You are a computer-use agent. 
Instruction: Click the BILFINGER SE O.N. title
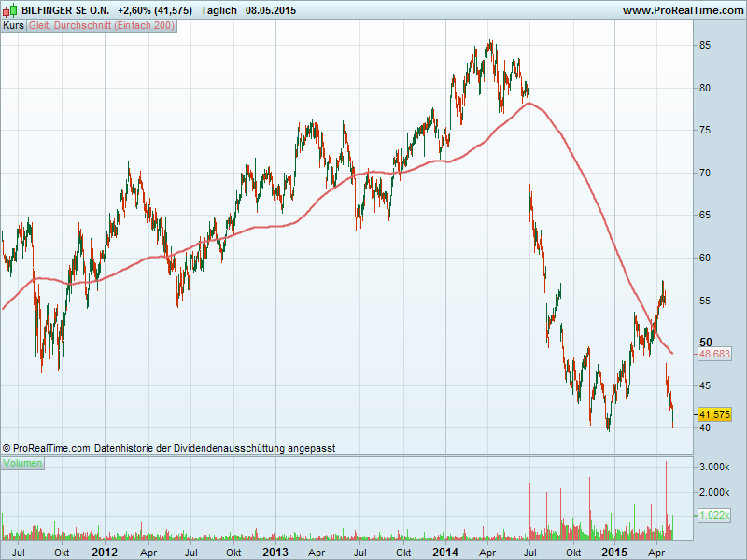pos(64,10)
